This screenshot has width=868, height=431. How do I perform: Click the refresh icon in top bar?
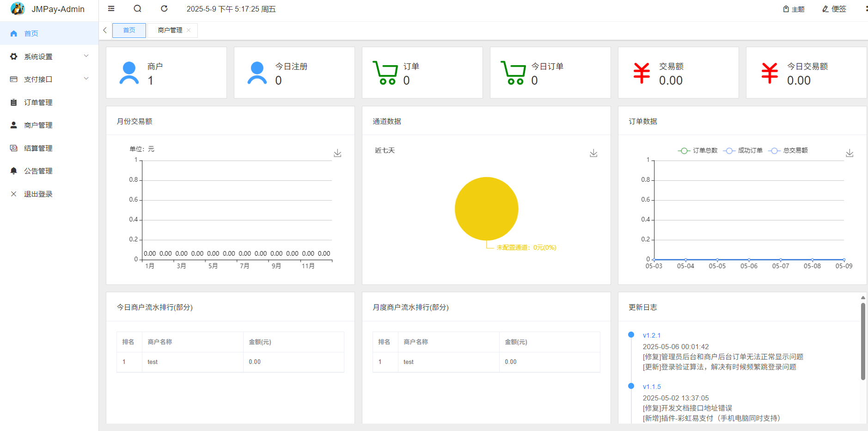[x=164, y=9]
